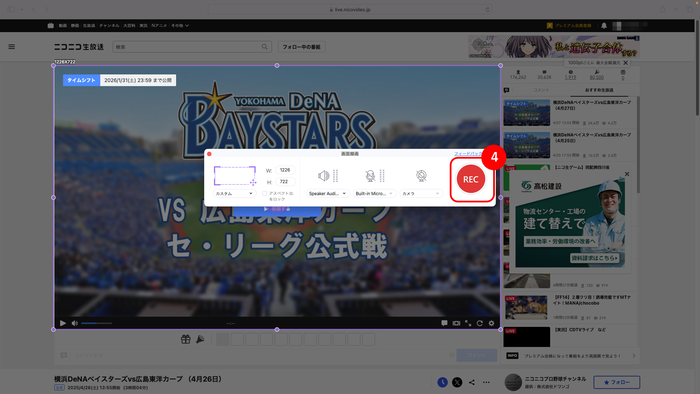Image resolution: width=700 pixels, height=394 pixels.
Task: Adjust the player volume slider
Action: (x=96, y=323)
